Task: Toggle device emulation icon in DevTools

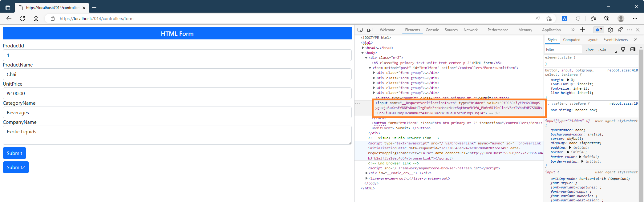Action: click(x=370, y=30)
